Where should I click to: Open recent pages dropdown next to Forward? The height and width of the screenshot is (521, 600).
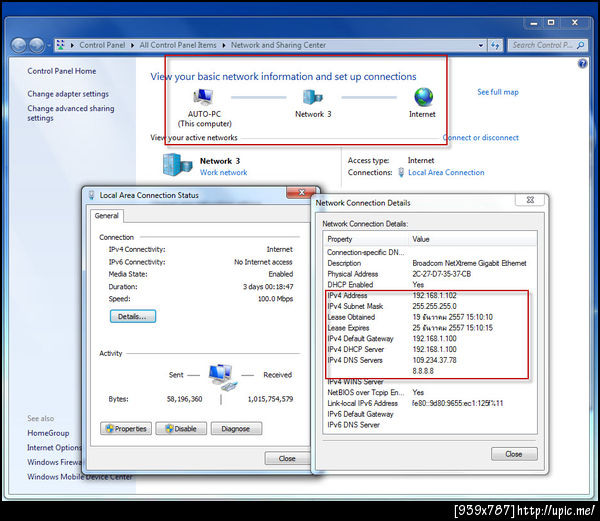point(49,46)
